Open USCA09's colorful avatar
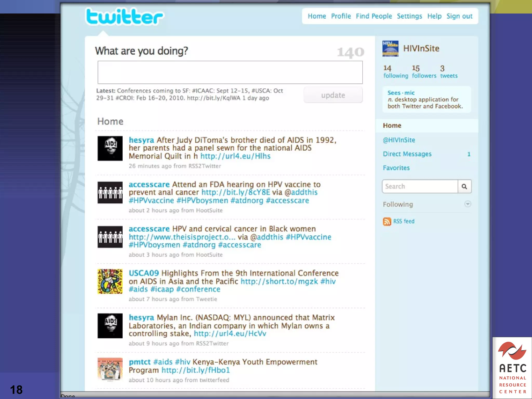This screenshot has height=399, width=532. (110, 281)
